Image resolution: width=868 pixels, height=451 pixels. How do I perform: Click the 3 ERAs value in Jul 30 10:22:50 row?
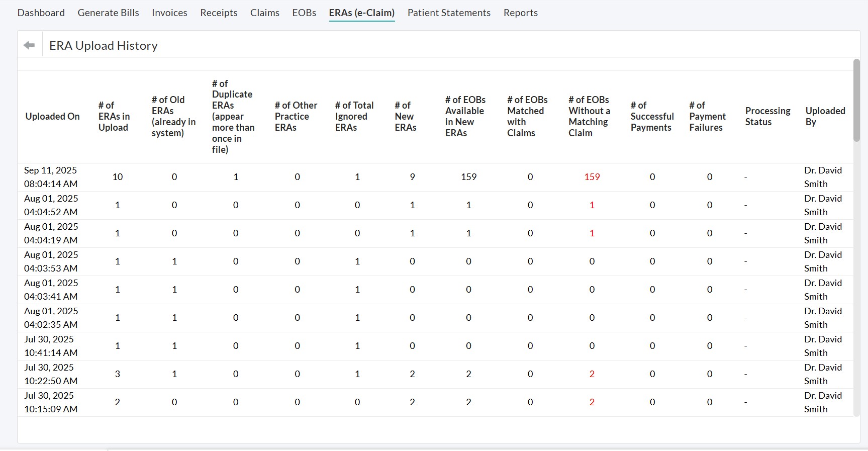[x=118, y=374]
